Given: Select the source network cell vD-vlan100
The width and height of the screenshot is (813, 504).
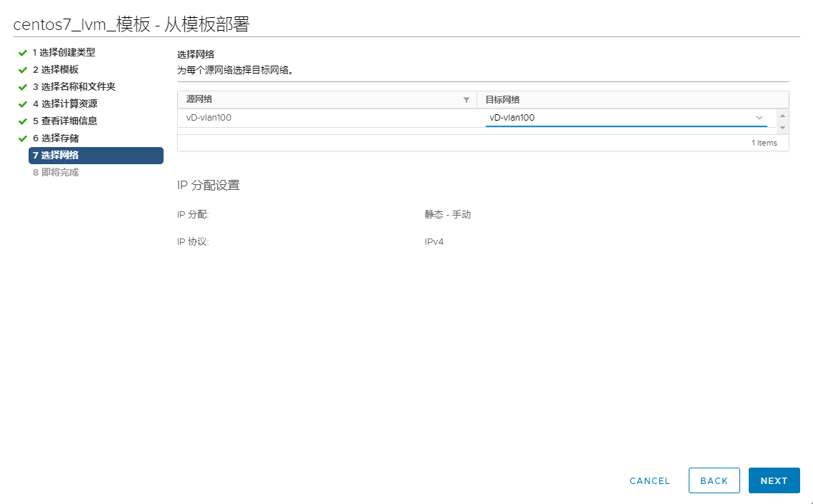Looking at the screenshot, I should coord(209,118).
